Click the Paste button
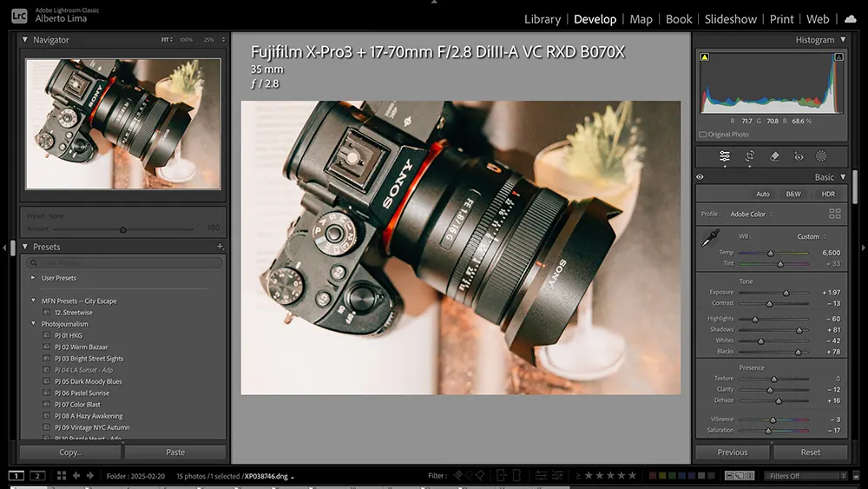The image size is (868, 489). (x=175, y=453)
